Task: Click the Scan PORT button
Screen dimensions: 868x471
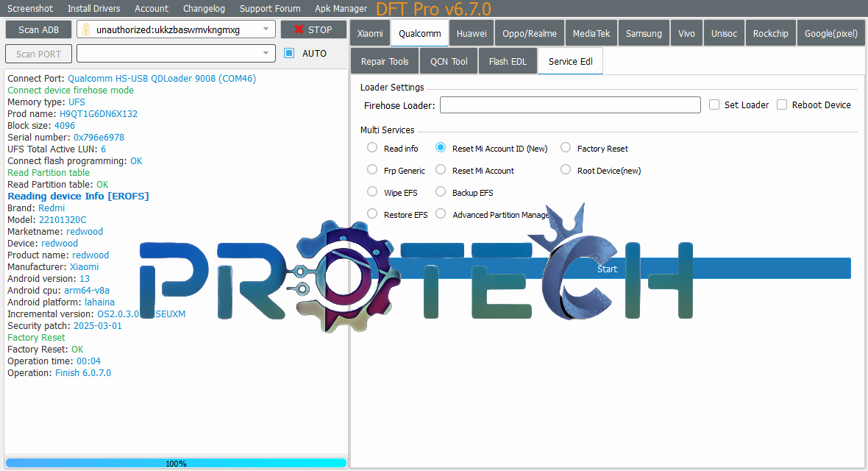Action: pos(39,54)
